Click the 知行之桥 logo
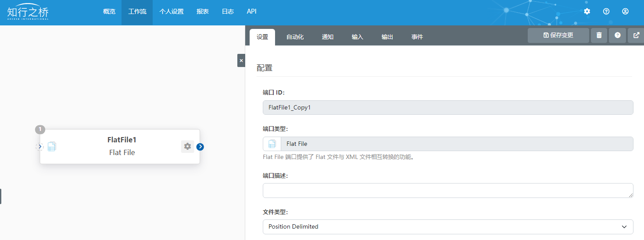 click(x=28, y=12)
